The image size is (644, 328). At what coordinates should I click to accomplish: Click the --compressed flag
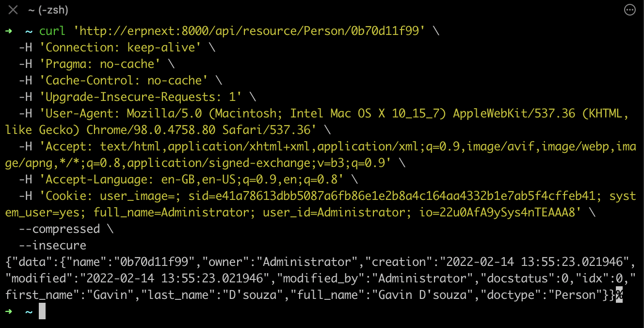[59, 229]
